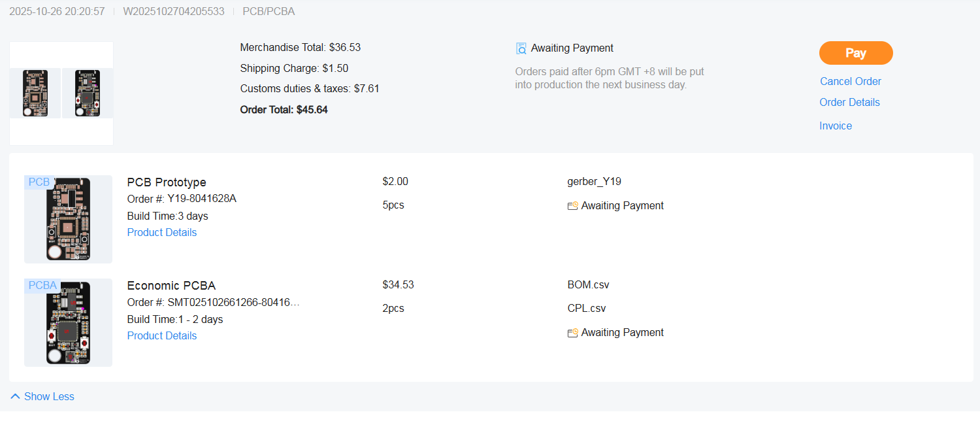Click the Economic PCBA payment status icon
This screenshot has width=980, height=425.
click(x=573, y=333)
